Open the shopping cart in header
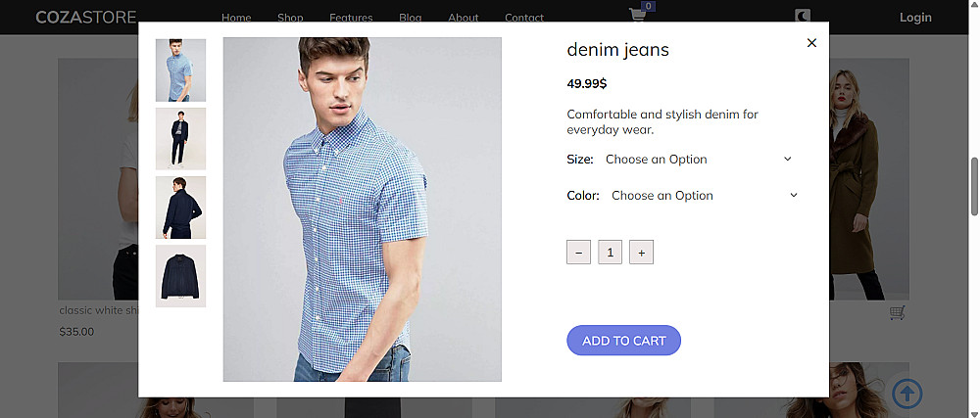The image size is (980, 418). 638,15
